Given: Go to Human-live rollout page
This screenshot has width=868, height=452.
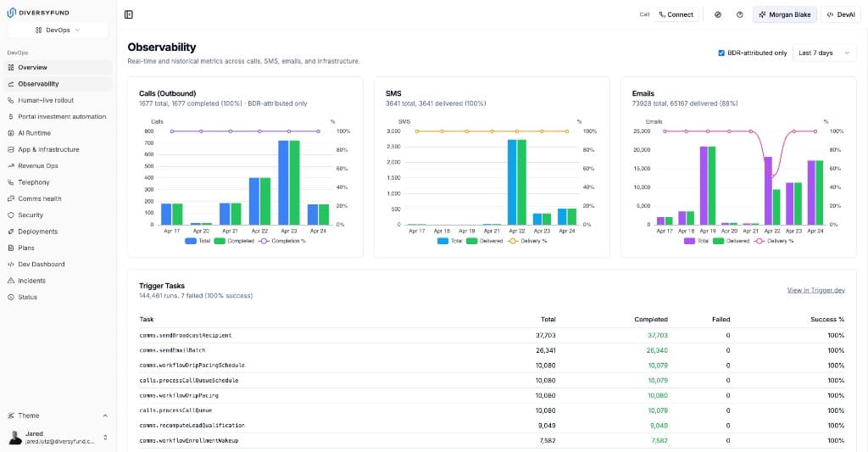Looking at the screenshot, I should coord(58,100).
